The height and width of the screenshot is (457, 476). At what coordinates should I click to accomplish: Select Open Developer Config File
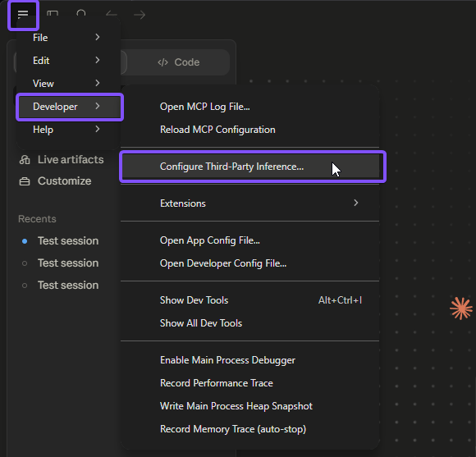(249, 263)
